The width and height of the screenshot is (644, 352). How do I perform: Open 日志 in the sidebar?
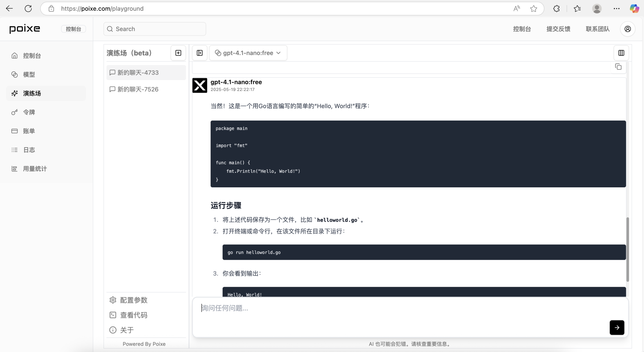click(46, 150)
